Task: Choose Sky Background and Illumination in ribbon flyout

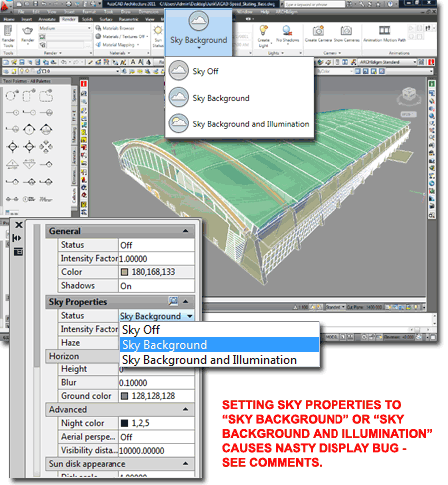Action: (x=239, y=123)
